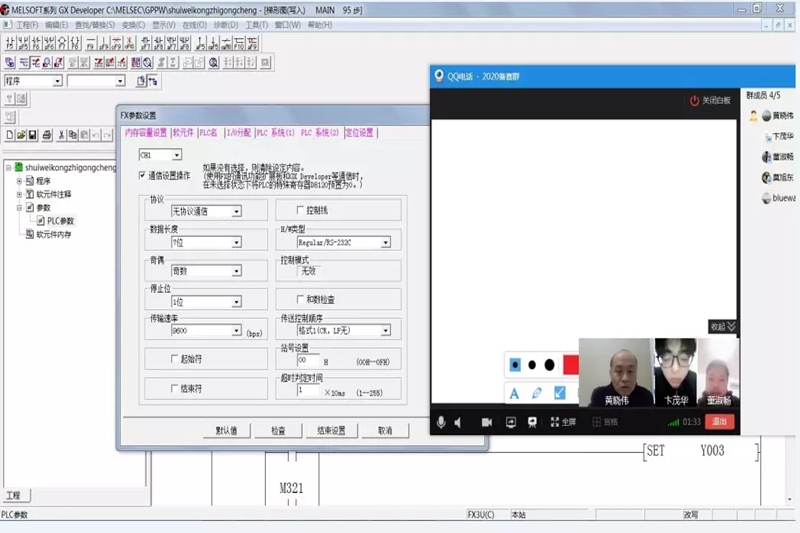
Task: Switch to the 内存容量设置 tab
Action: tap(146, 133)
